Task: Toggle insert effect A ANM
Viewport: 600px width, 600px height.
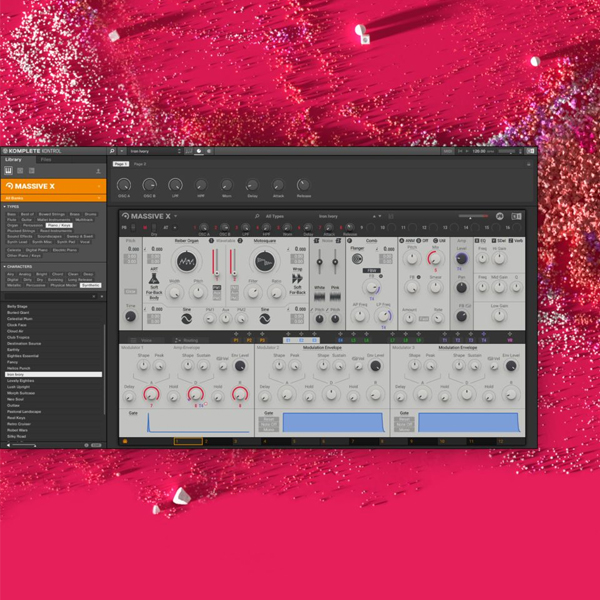Action: (402, 241)
